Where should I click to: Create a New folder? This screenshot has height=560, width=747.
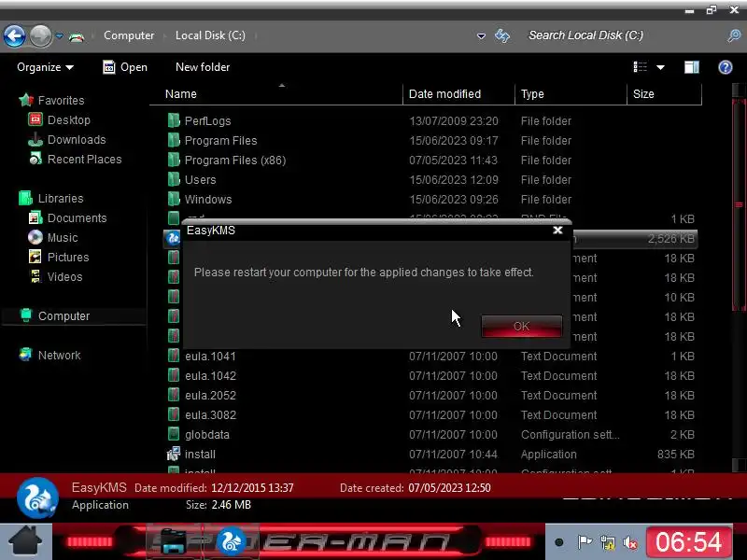coord(203,67)
